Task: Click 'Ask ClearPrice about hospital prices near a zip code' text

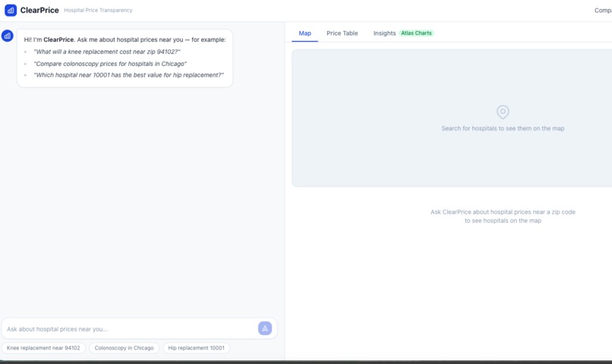Action: click(x=503, y=212)
